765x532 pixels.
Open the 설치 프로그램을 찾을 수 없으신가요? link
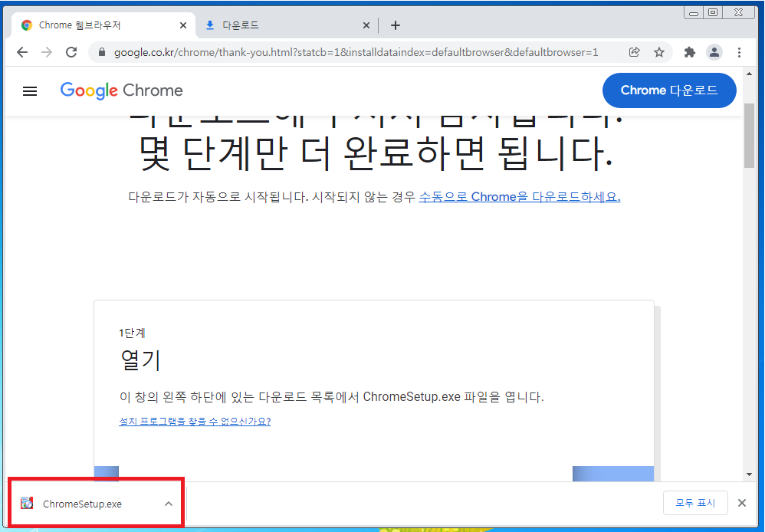(195, 421)
